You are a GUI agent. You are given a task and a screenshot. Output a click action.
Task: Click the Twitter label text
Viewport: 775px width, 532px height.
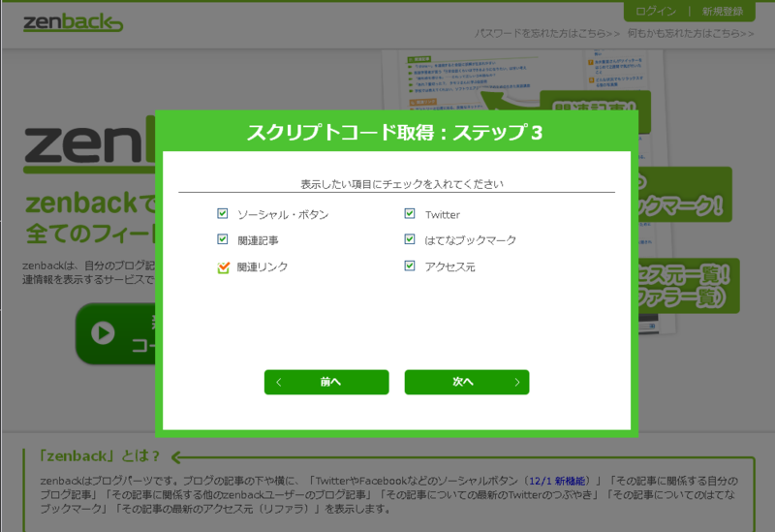coord(443,214)
